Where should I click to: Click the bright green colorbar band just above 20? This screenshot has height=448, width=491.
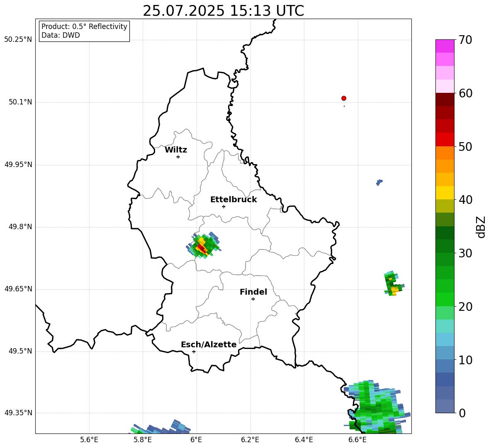point(445,299)
